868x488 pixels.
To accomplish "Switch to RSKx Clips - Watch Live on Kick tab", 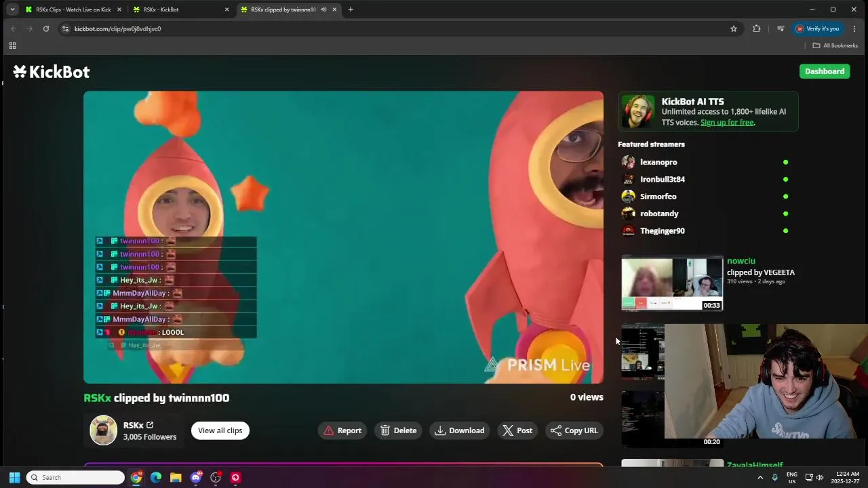I will point(73,9).
